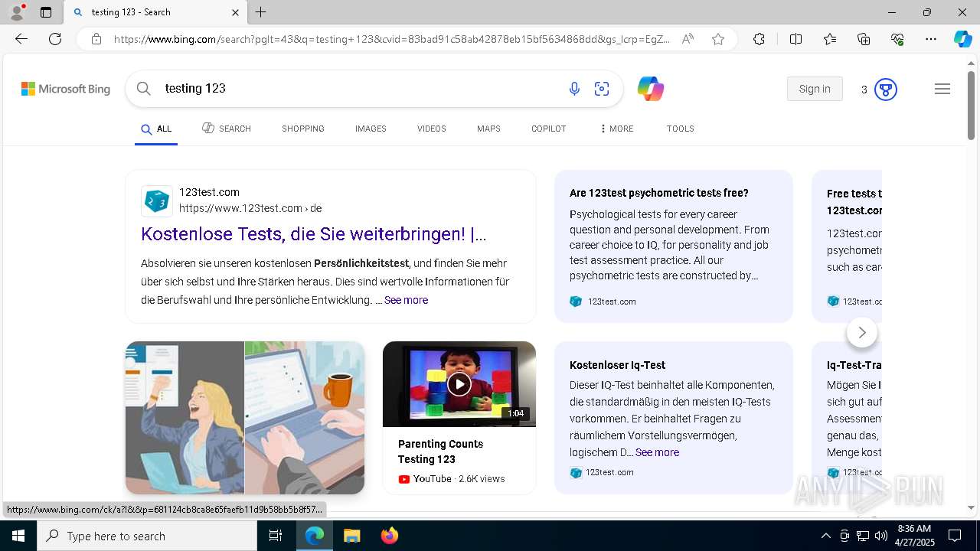Switch to SHOPPING tab
The height and width of the screenshot is (551, 980).
303,129
